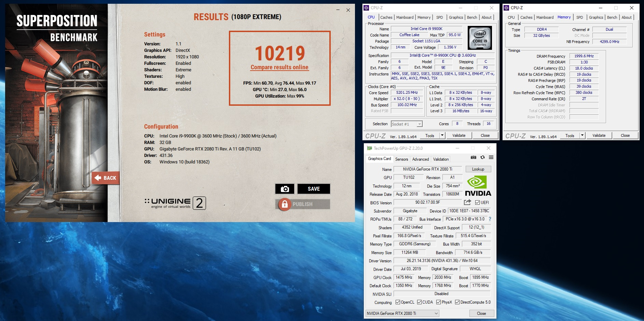Open Caches tab in the CPU-Z processor window
This screenshot has width=644, height=321.
click(x=386, y=17)
